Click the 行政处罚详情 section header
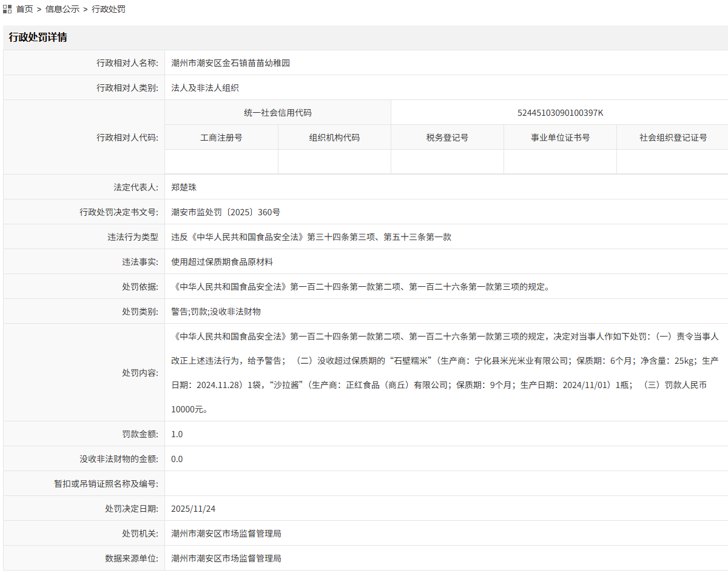728x573 pixels. (38, 38)
